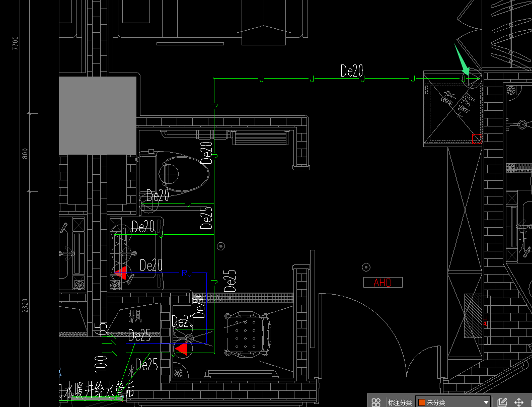Click the red triangle marker on the RJ line

click(120, 273)
